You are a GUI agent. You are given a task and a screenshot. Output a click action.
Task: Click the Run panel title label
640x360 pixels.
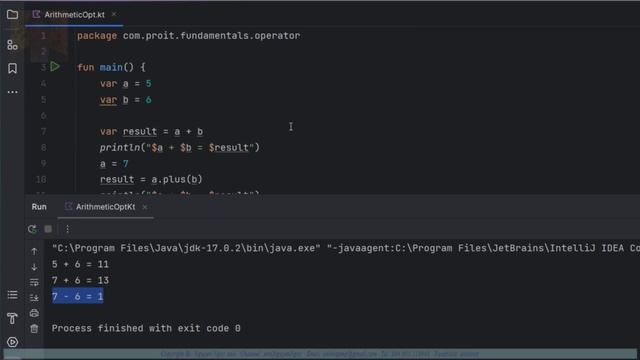[x=39, y=207]
